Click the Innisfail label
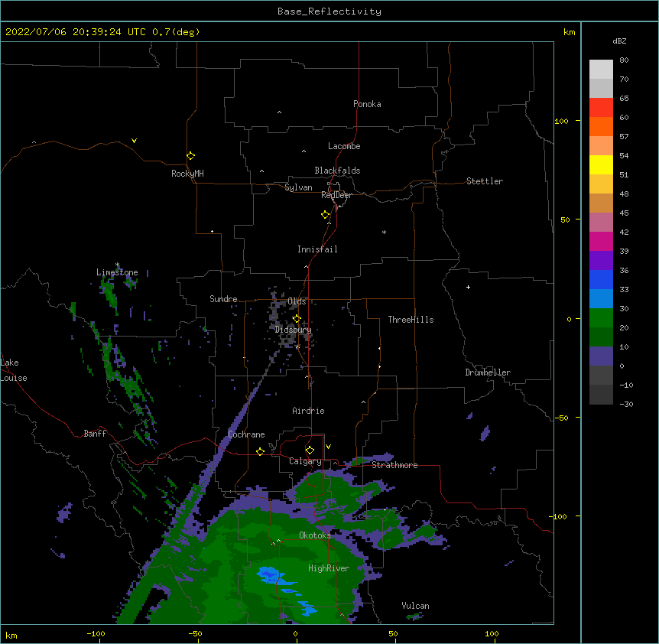 click(x=317, y=249)
